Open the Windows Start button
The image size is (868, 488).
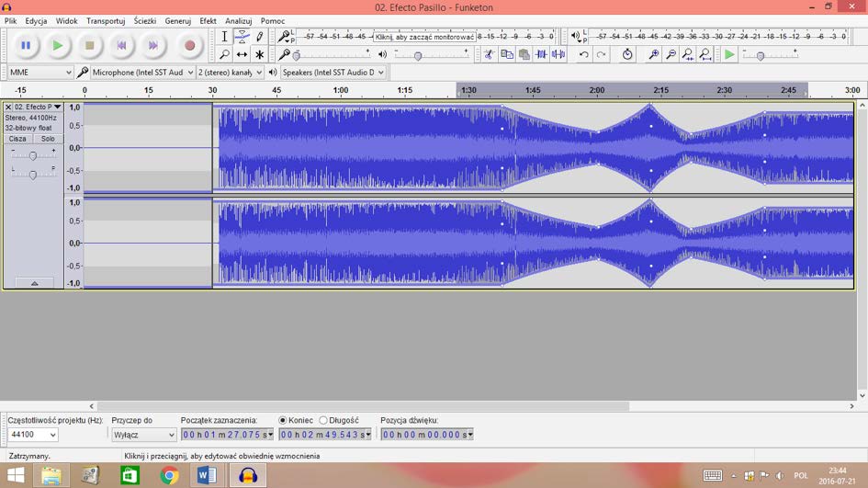pos(16,476)
